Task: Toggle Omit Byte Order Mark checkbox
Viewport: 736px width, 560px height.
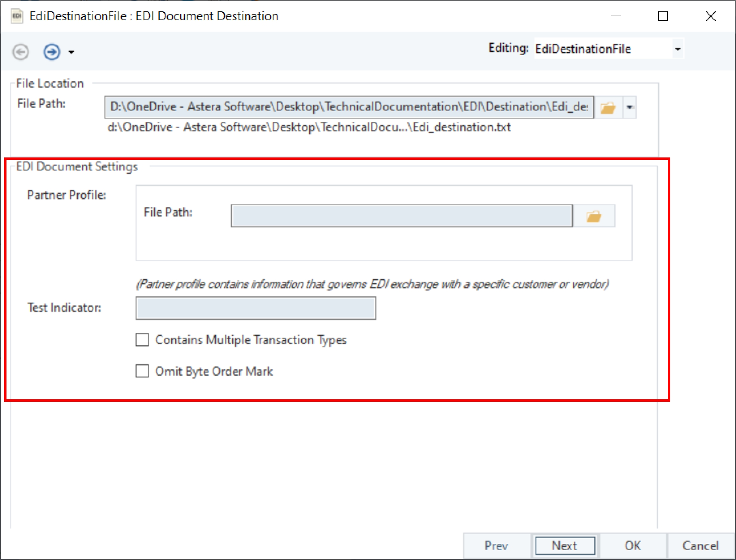Action: (x=142, y=371)
